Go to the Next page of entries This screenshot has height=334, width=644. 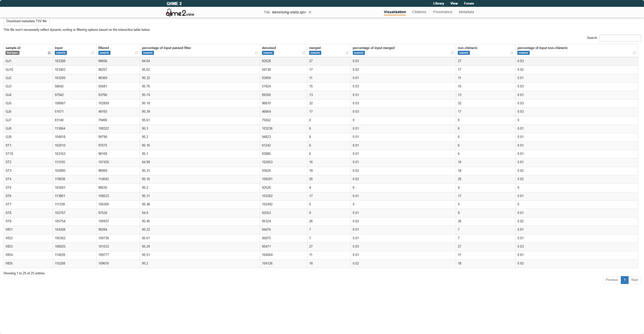tap(634, 280)
